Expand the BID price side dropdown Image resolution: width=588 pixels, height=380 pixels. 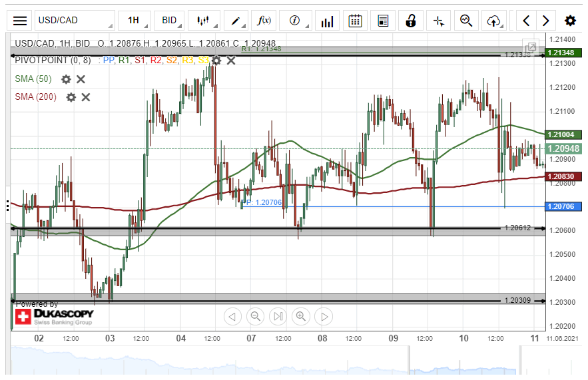pyautogui.click(x=169, y=20)
